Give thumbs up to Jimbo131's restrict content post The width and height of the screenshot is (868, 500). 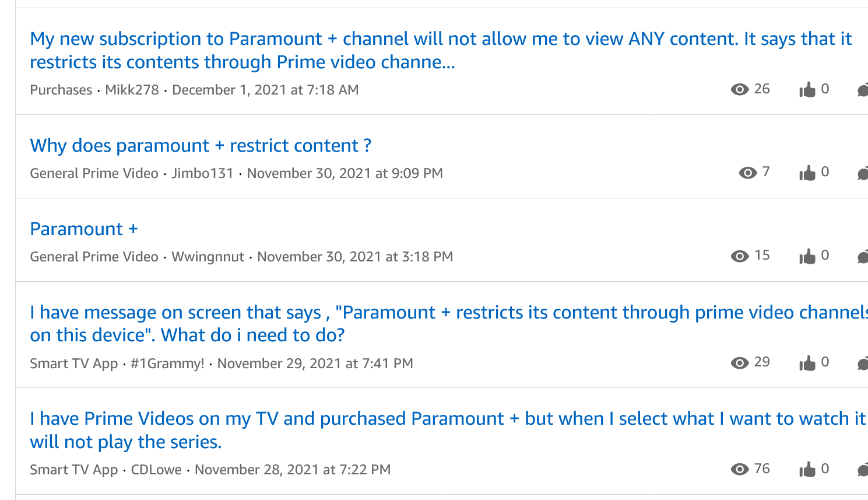point(809,172)
